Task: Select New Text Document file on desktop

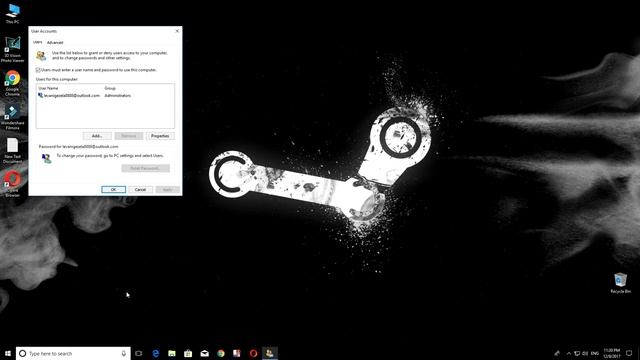Action: (12, 151)
